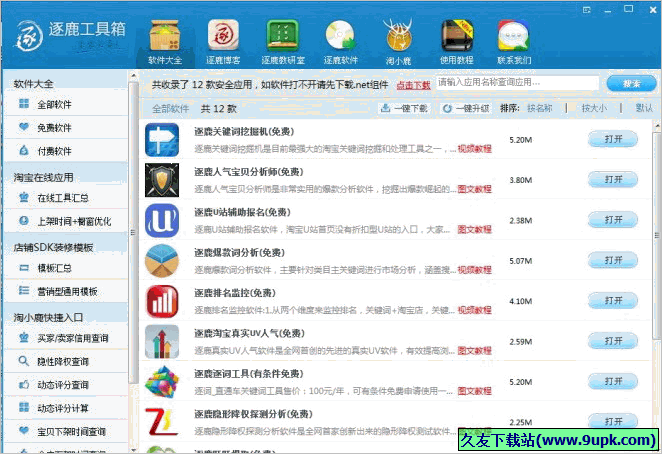Open 逐鹿关键词挖掘机 with 打开 button
Image resolution: width=662 pixels, height=454 pixels.
click(613, 139)
